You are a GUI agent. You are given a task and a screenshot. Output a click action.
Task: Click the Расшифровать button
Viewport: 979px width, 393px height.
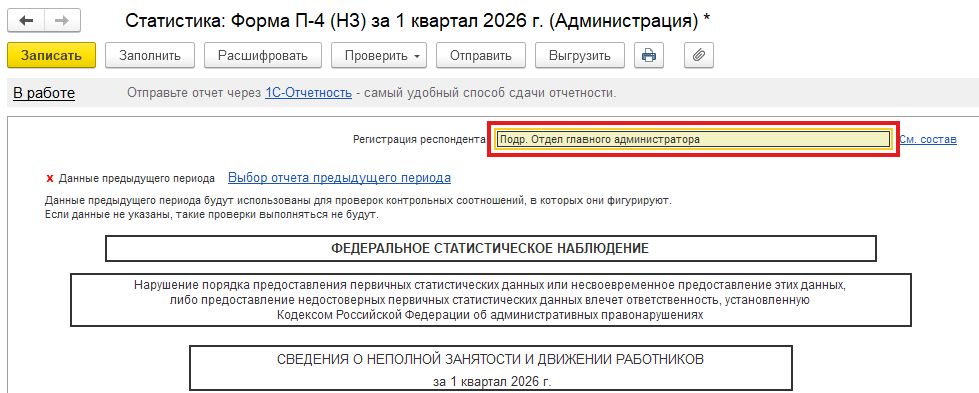pos(263,55)
